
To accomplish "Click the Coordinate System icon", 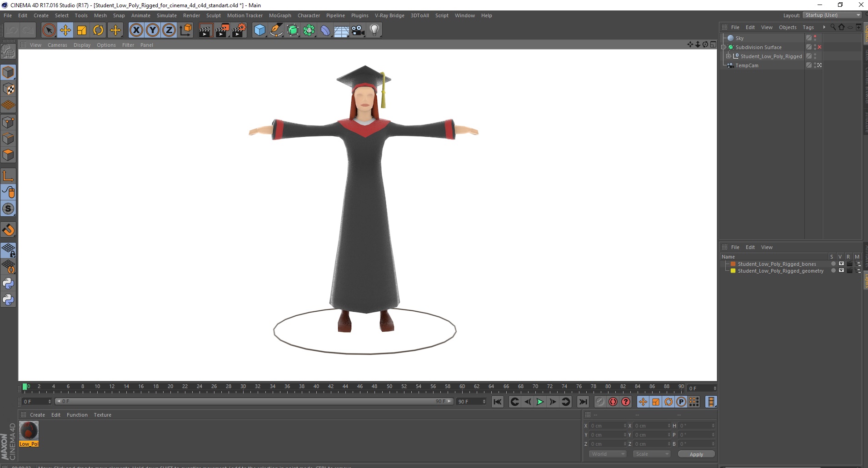I will point(186,30).
